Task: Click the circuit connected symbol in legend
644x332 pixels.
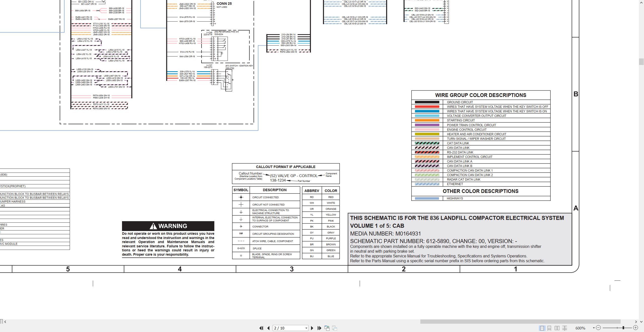Action: [x=241, y=197]
